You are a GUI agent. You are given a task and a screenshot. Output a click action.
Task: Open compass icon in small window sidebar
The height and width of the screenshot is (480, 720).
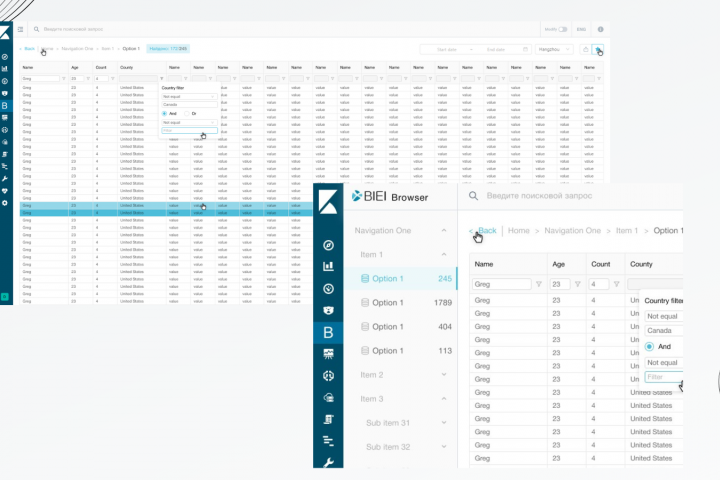coord(5,57)
